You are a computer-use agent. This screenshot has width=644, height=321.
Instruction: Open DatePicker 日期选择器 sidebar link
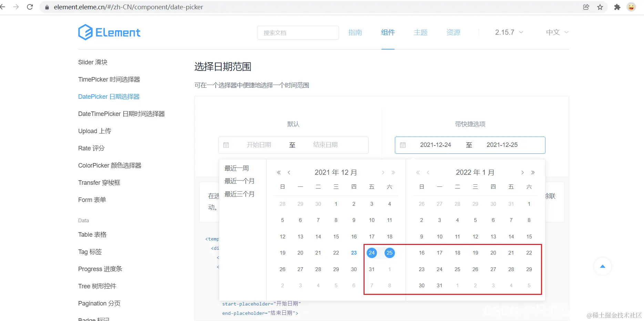pos(109,97)
